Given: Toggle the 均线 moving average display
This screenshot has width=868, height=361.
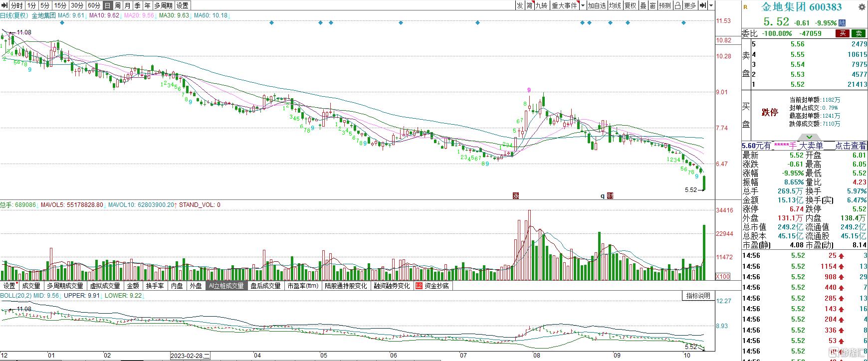Looking at the screenshot, I should [615, 5].
